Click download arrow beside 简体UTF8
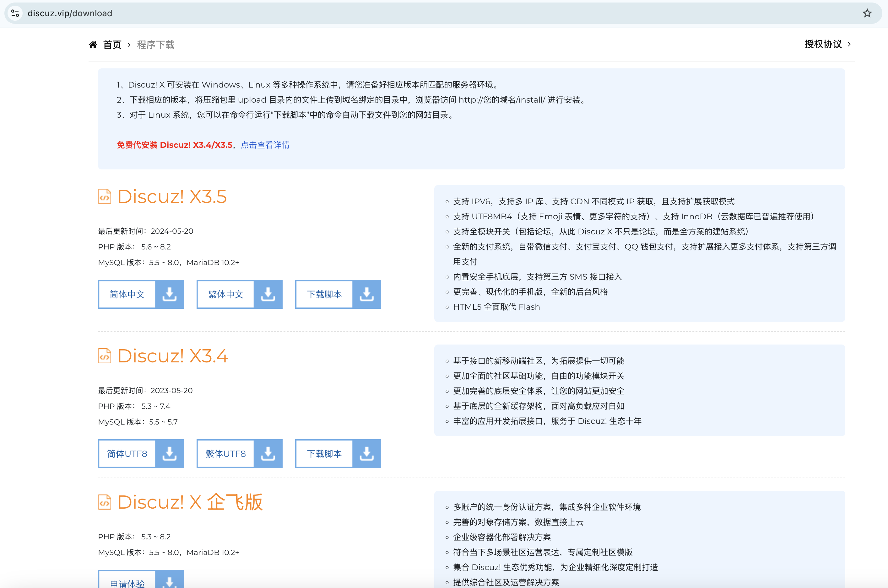This screenshot has width=888, height=588. point(170,454)
